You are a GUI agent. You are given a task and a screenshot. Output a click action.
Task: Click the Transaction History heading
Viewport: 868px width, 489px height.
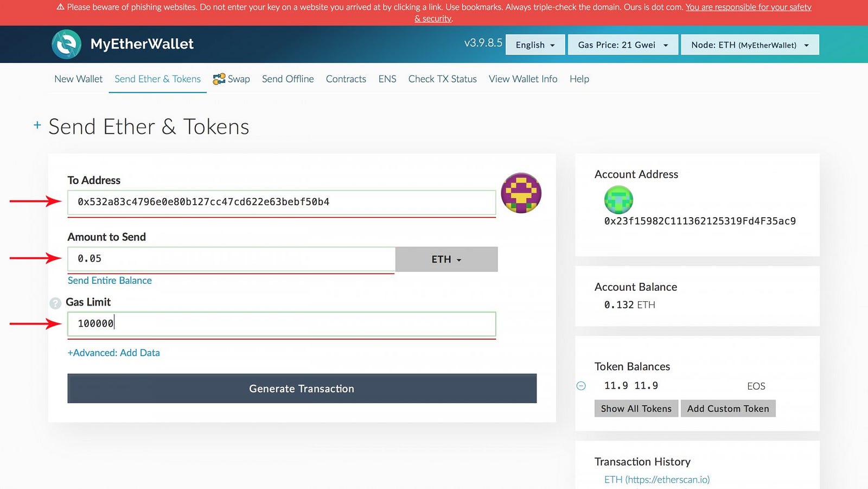642,462
